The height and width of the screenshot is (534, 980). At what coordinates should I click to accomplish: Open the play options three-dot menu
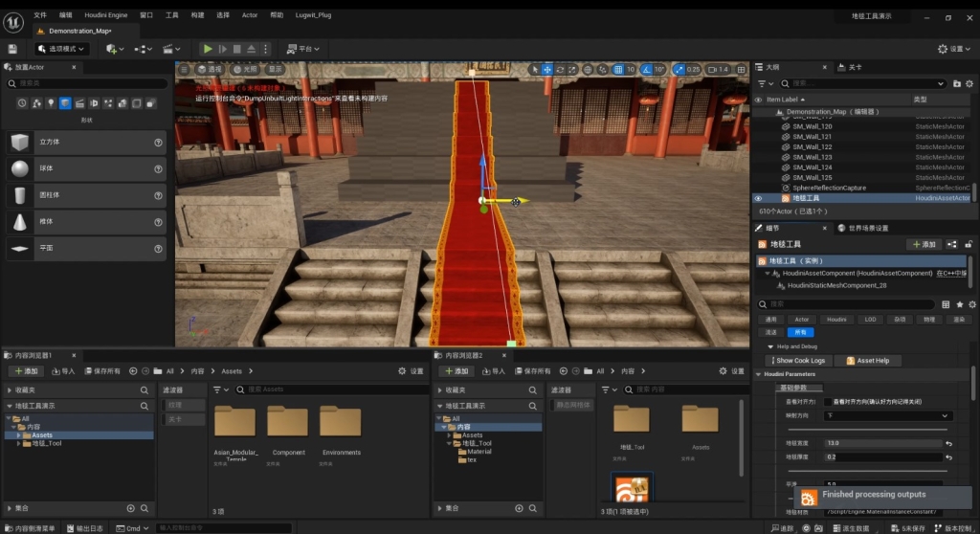pos(266,49)
